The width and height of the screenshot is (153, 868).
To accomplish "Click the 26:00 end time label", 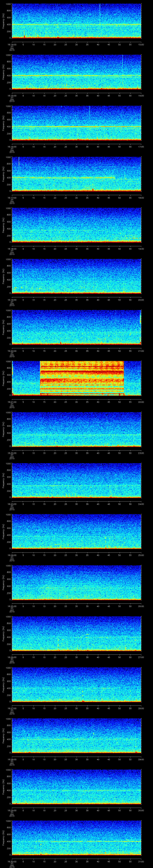I will 141,606.
